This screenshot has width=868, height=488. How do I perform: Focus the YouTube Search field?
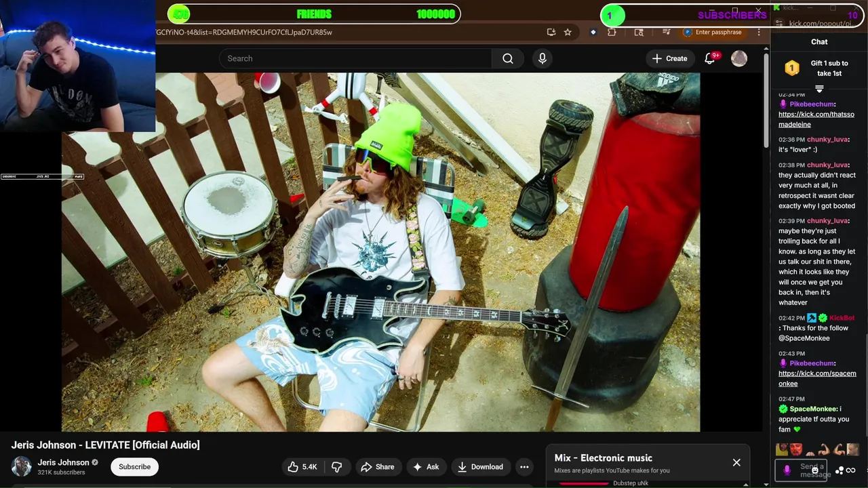355,58
